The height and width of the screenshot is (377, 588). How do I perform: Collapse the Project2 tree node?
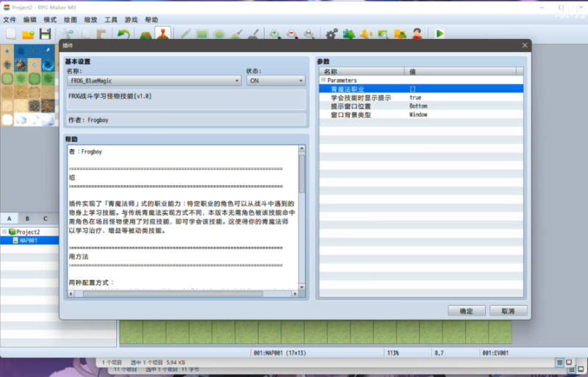[4, 231]
